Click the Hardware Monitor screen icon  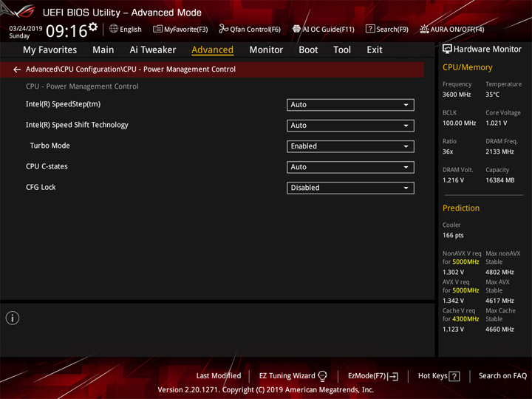447,50
